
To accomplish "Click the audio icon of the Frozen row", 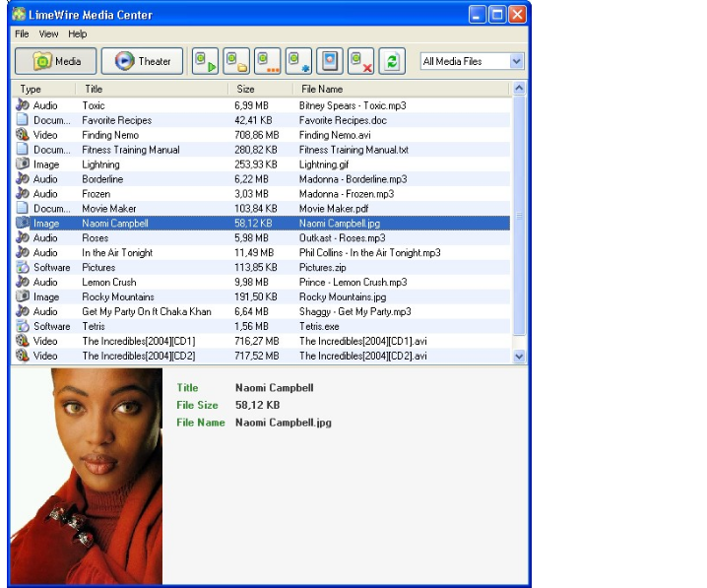I will (23, 193).
